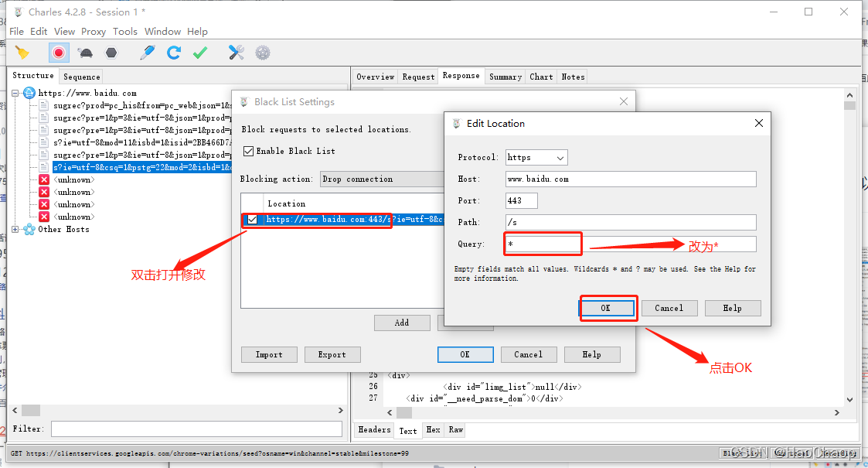Click Export in Black List Settings

332,354
